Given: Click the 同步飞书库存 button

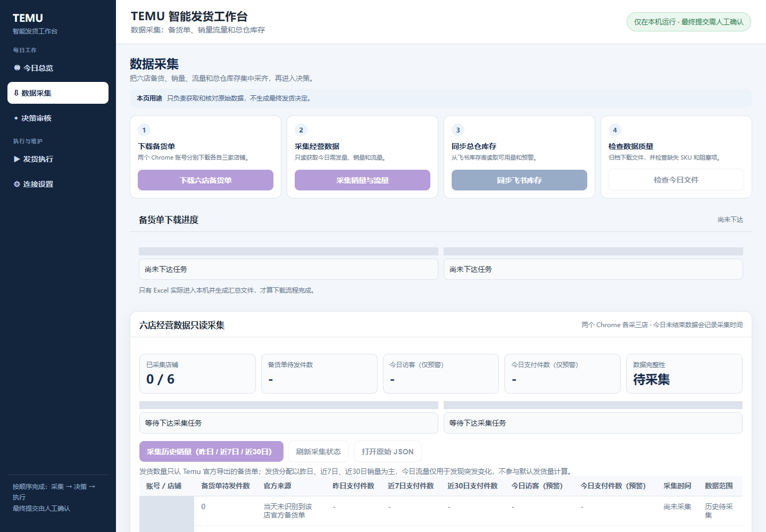Looking at the screenshot, I should [519, 180].
